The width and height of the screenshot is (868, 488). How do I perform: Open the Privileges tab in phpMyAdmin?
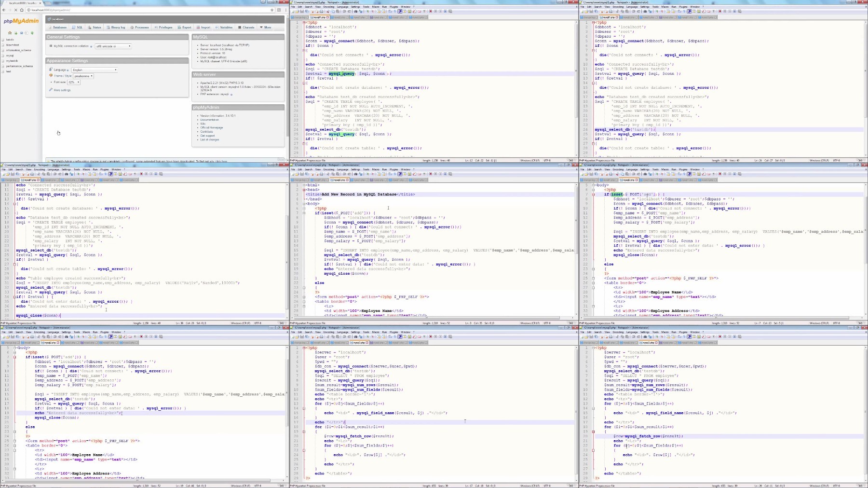(x=163, y=28)
